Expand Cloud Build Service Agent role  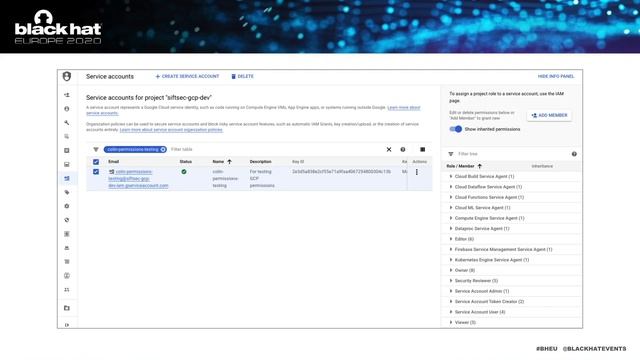pyautogui.click(x=451, y=176)
